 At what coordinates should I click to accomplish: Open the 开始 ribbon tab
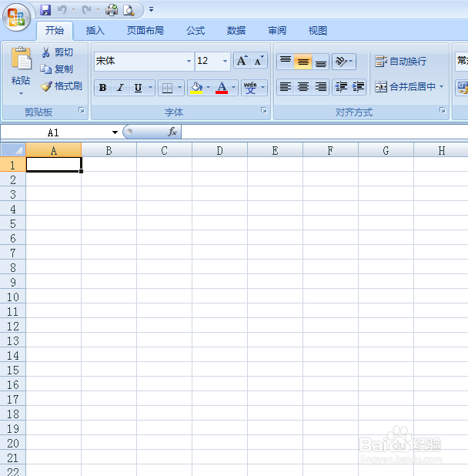point(55,30)
